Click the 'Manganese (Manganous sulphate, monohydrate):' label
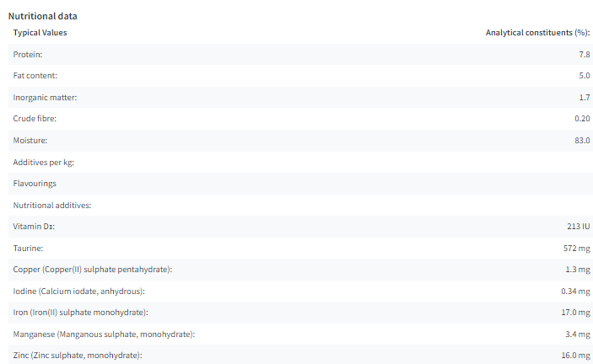This screenshot has height=364, width=593. click(104, 335)
